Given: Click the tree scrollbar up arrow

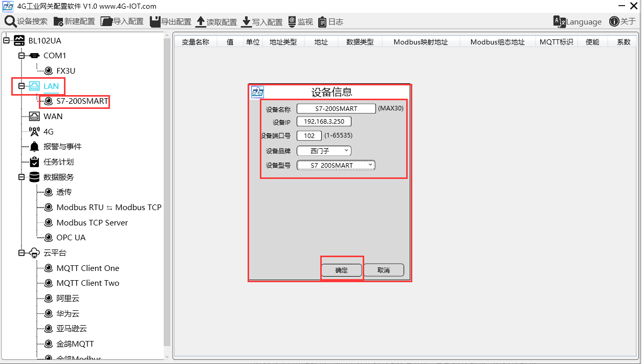Looking at the screenshot, I should click(x=167, y=35).
